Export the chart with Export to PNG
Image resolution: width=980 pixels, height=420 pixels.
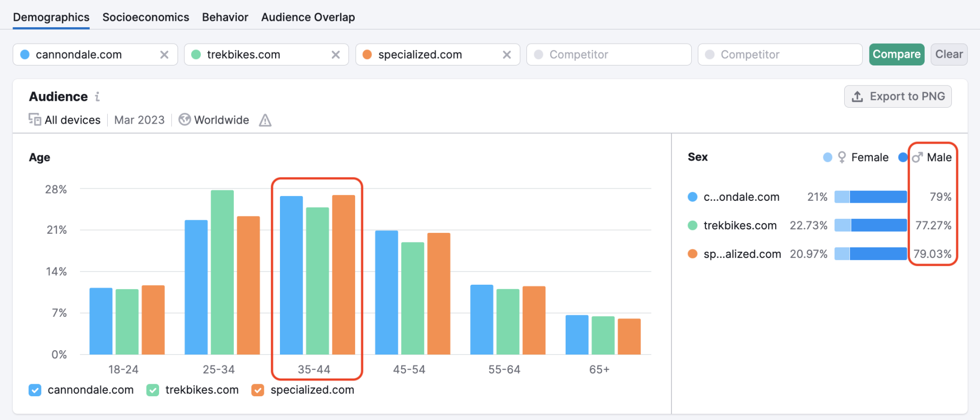(898, 97)
